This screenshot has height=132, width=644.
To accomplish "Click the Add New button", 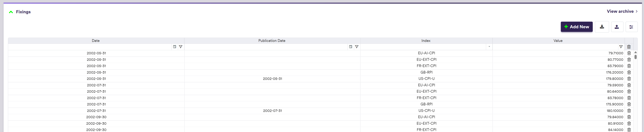I will (x=576, y=27).
